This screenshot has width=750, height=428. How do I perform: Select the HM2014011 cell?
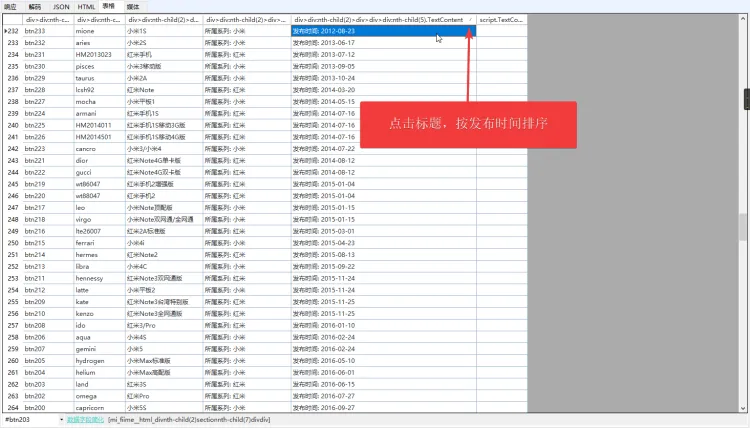(x=99, y=125)
